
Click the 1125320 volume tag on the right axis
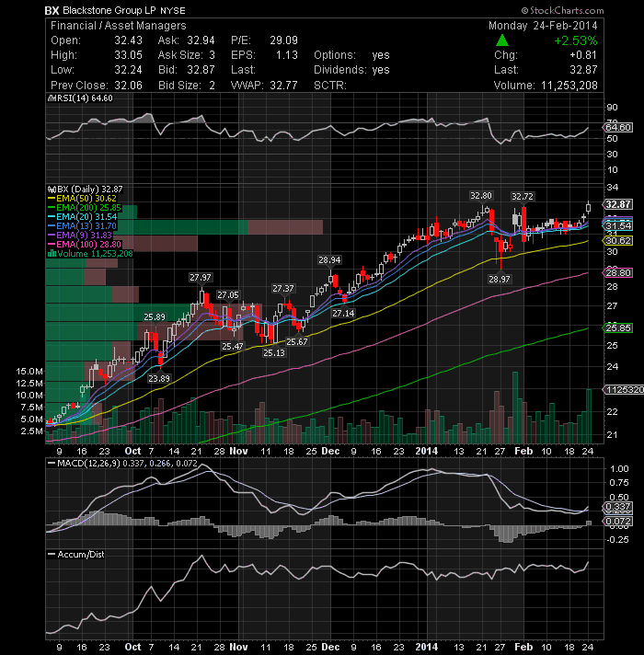624,390
